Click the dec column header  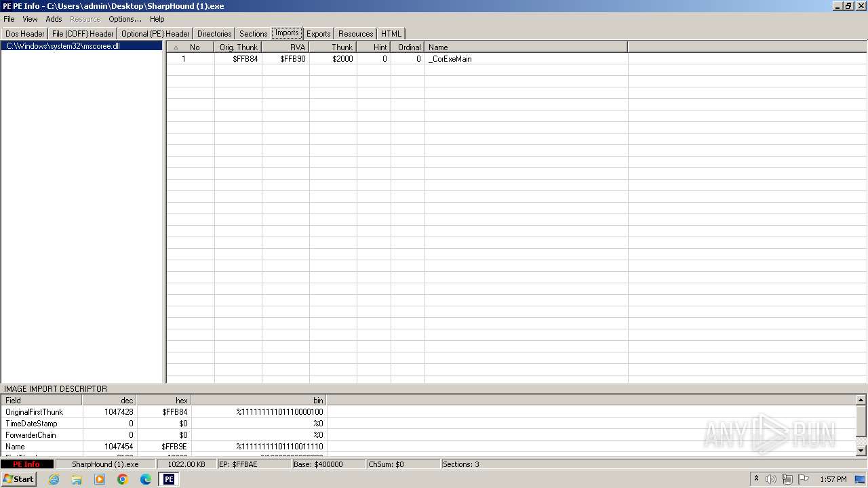[109, 401]
